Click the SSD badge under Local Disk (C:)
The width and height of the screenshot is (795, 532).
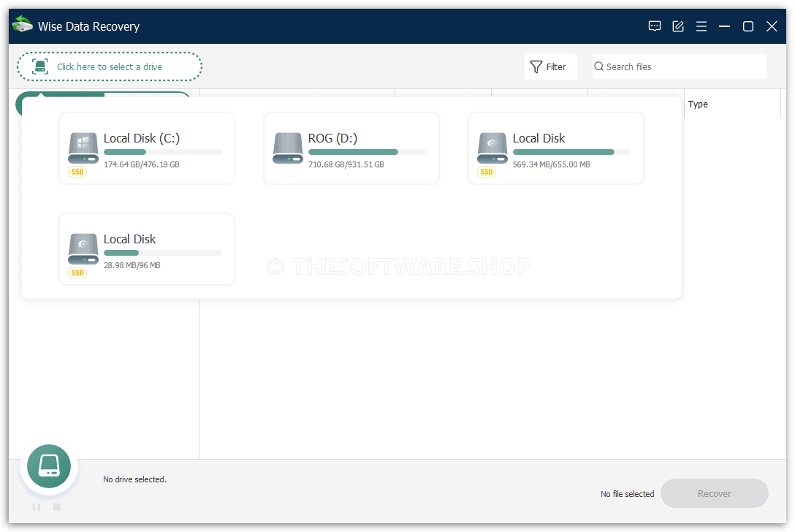click(77, 172)
